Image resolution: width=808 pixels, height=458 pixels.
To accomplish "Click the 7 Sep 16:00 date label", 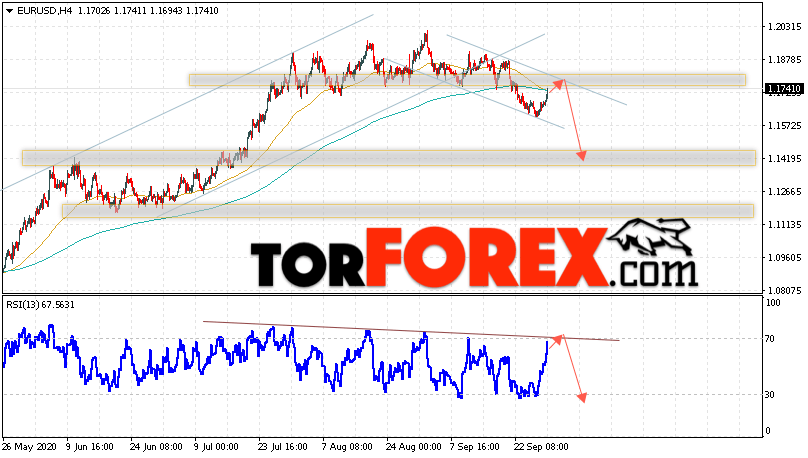I will 474,447.
